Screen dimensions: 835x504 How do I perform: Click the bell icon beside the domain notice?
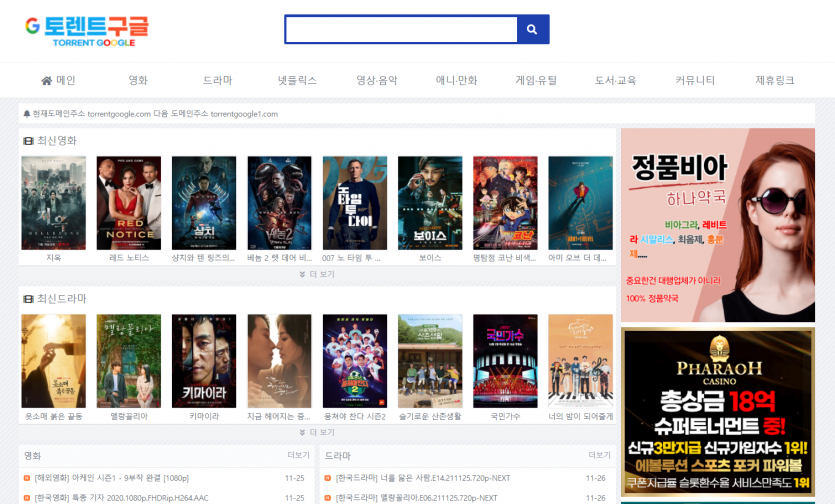coord(27,114)
